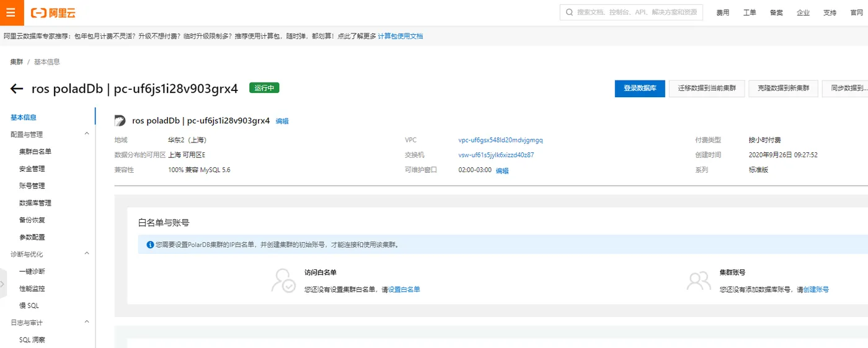This screenshot has height=348, width=868.
Task: Click the 克隆数据到新集群 button
Action: (x=783, y=89)
